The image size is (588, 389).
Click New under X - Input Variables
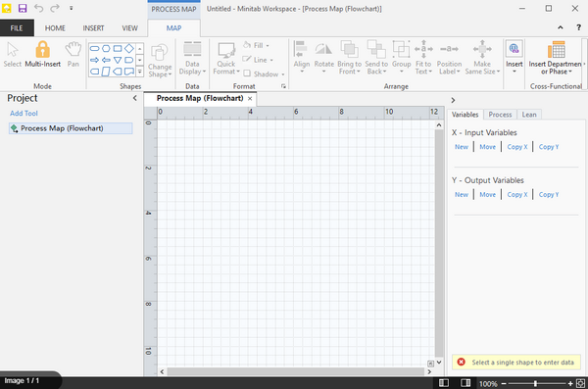pyautogui.click(x=462, y=147)
